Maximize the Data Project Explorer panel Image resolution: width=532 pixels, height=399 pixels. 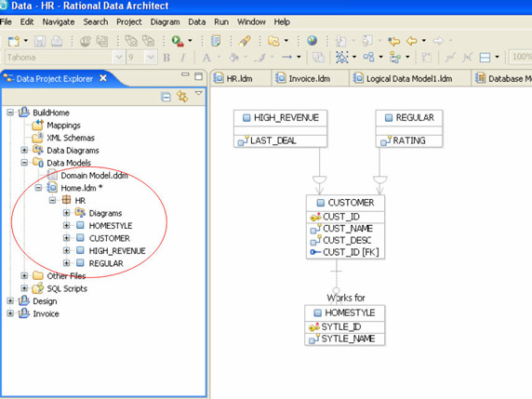coord(198,76)
